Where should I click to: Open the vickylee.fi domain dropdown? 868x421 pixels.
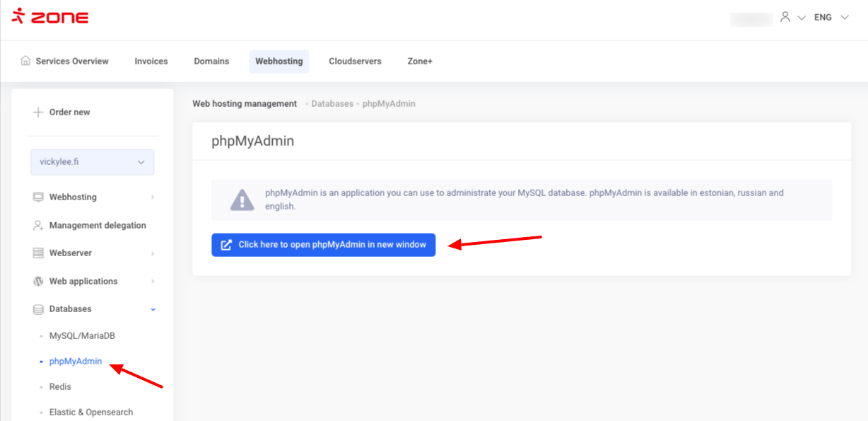click(x=92, y=162)
